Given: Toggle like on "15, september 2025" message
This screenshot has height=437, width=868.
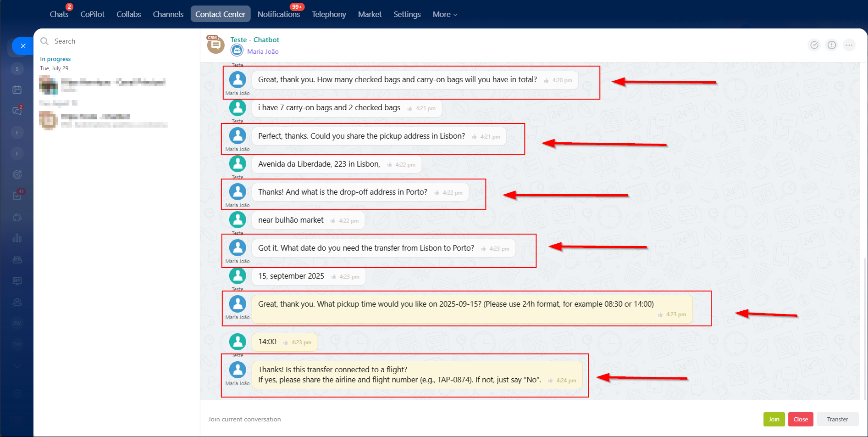Looking at the screenshot, I should [x=334, y=277].
